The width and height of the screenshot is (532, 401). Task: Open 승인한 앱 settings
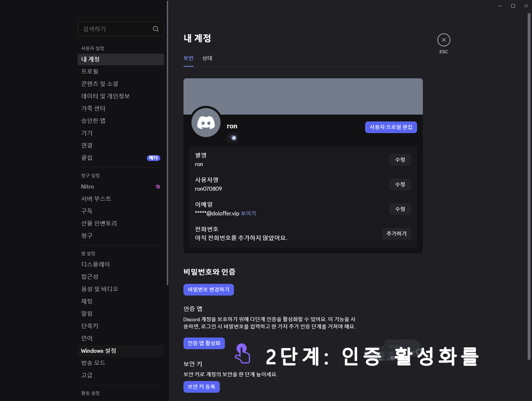tap(121, 121)
